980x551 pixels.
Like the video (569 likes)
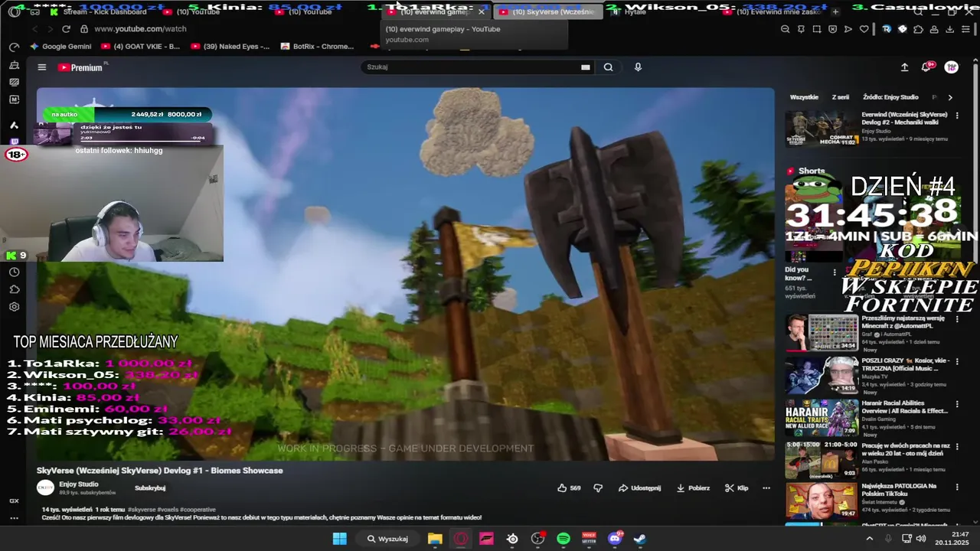569,488
